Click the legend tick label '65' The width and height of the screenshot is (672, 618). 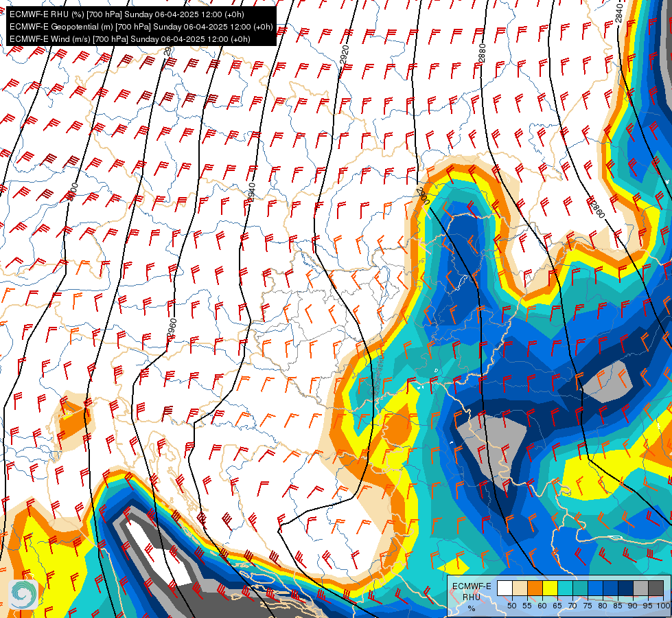557,606
